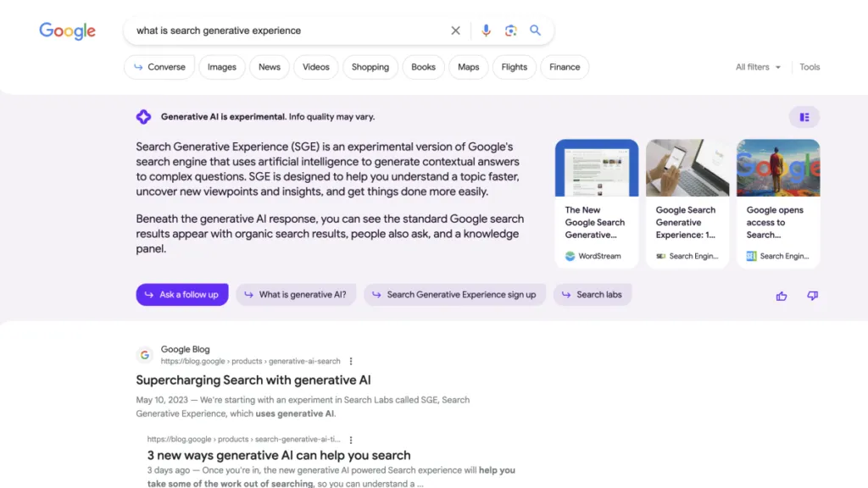Viewport: 868px width, 488px height.
Task: Click the Google logo
Action: point(67,31)
